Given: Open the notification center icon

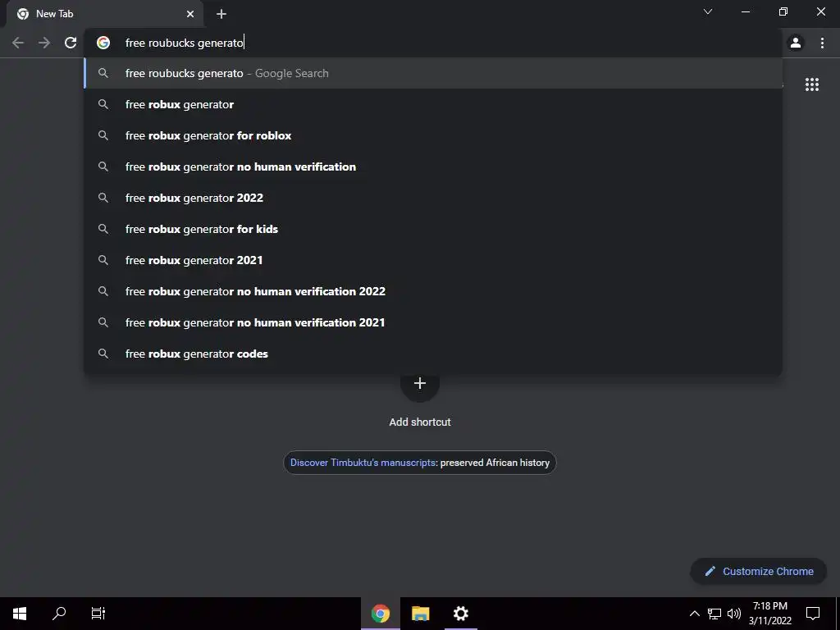Looking at the screenshot, I should click(813, 614).
